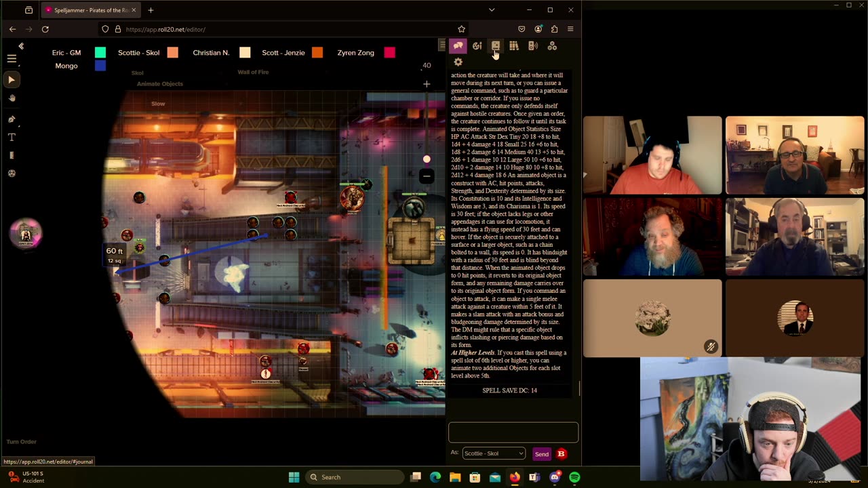The width and height of the screenshot is (868, 488).
Task: Collapse the toolbar with double chevron
Action: tap(21, 46)
